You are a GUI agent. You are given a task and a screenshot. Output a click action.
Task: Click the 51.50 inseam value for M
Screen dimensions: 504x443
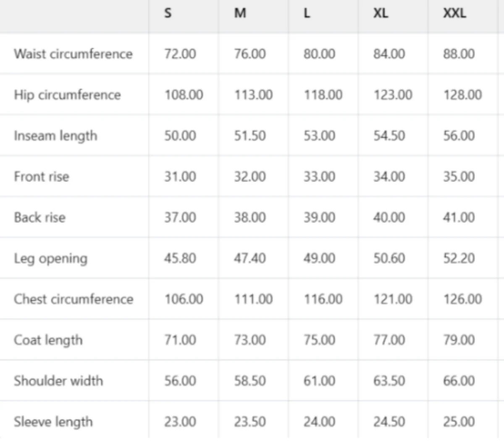[x=249, y=136]
